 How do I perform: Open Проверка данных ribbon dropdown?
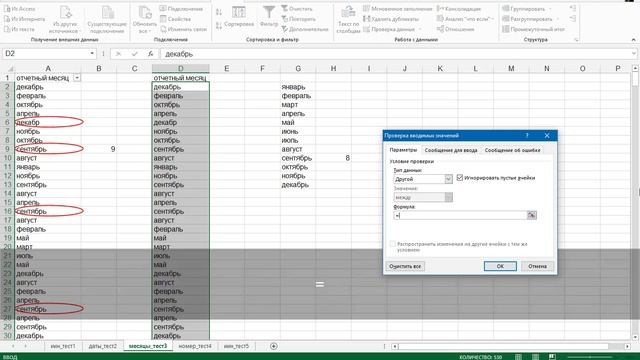(420, 29)
